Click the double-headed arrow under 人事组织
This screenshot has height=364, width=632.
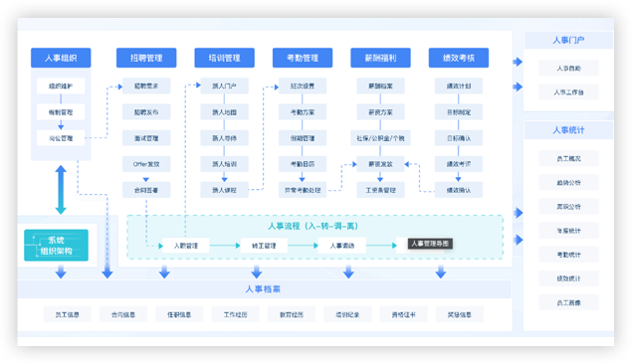61,190
